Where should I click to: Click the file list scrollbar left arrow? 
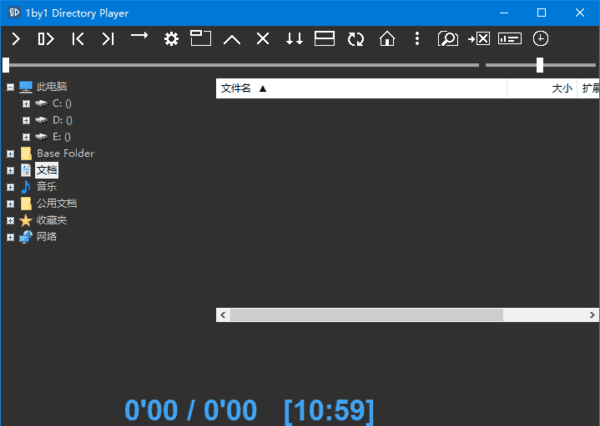(x=223, y=315)
